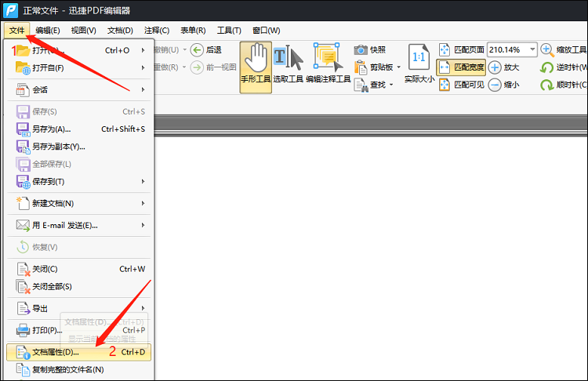Toggle the 匹配宽度 fit width button
This screenshot has height=381, width=588.
461,67
